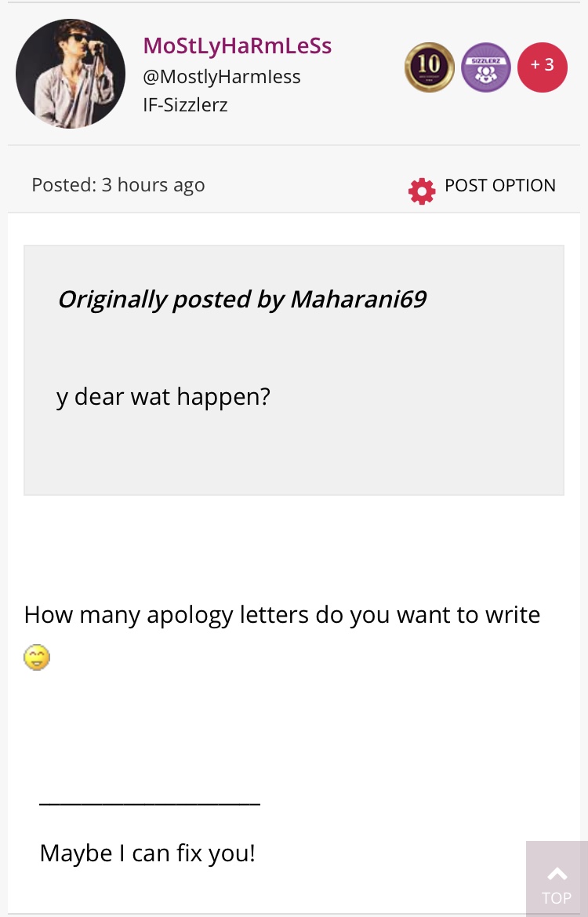Click Originally posted by Maharani69 heading

click(x=241, y=299)
